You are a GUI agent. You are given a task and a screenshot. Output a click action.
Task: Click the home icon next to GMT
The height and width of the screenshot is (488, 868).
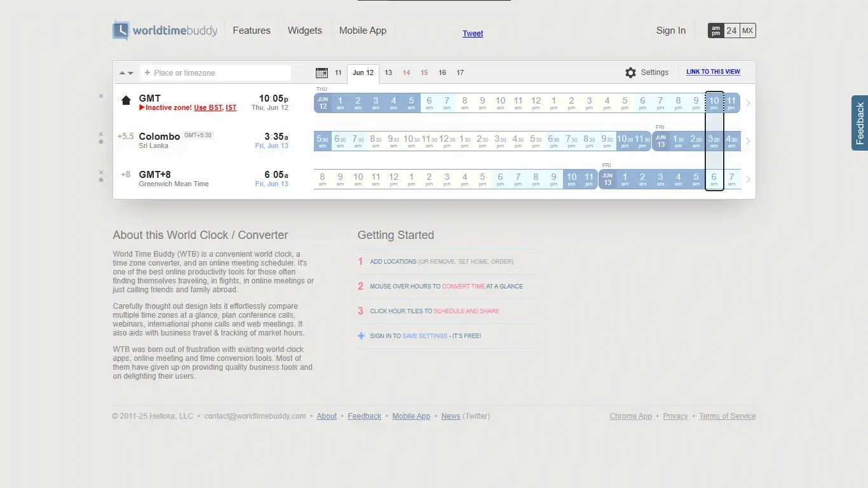[125, 100]
